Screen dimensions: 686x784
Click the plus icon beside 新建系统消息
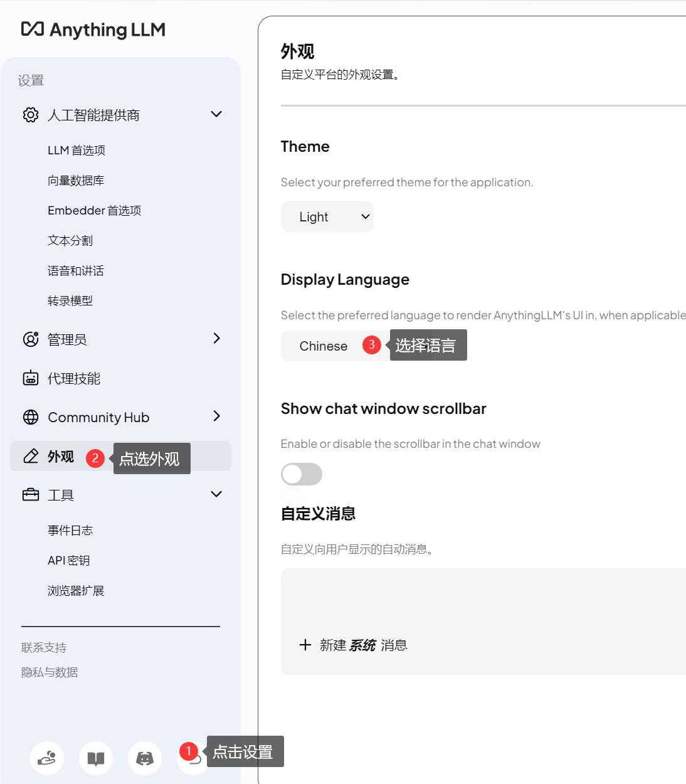[305, 645]
